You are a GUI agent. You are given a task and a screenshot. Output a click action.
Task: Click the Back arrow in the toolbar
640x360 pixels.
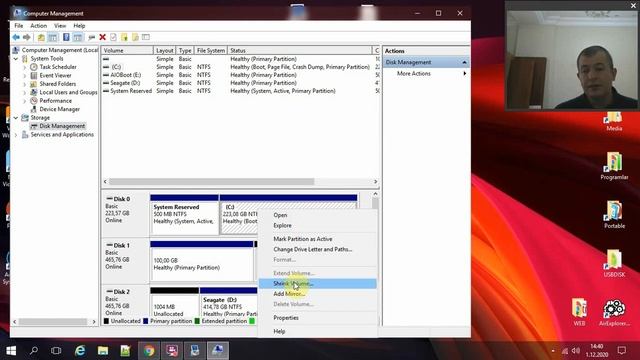click(x=16, y=37)
